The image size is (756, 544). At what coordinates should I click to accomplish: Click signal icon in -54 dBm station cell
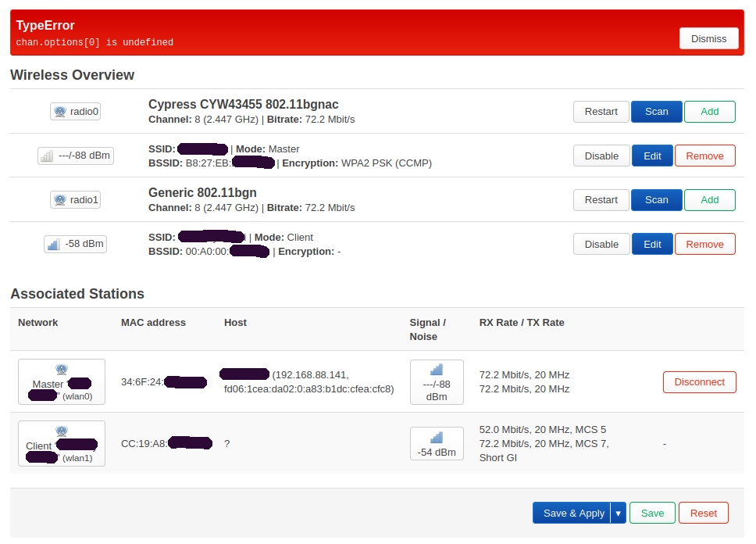click(437, 438)
